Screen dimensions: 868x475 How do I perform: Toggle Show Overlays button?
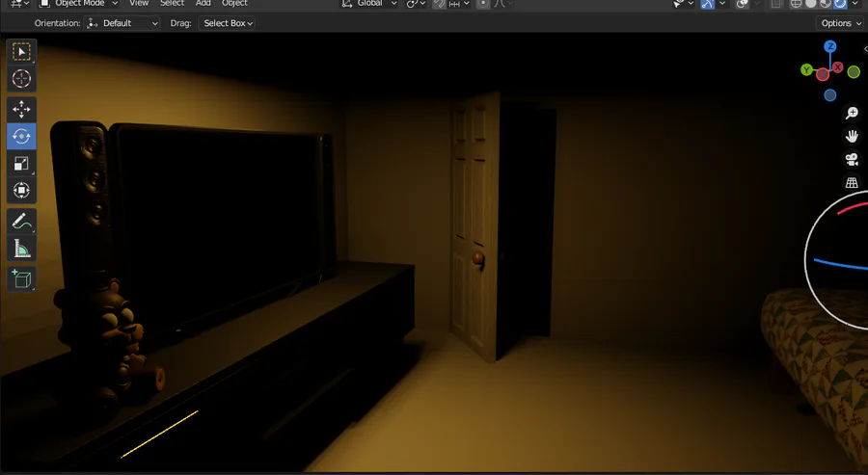coord(743,4)
